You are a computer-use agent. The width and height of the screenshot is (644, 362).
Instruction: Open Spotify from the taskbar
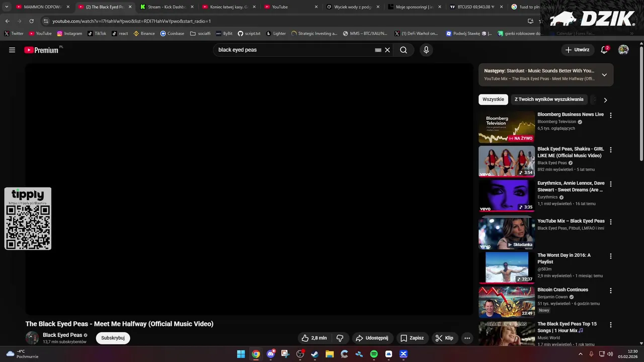(x=374, y=354)
